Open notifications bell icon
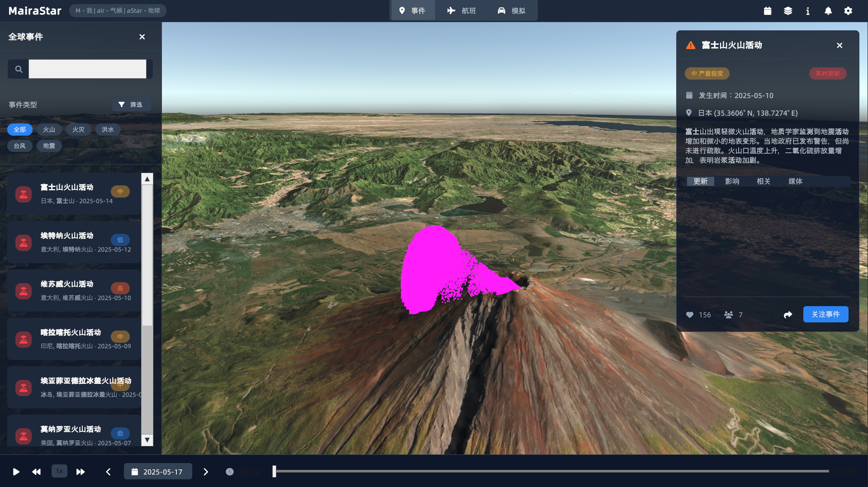Image resolution: width=868 pixels, height=487 pixels. (828, 11)
